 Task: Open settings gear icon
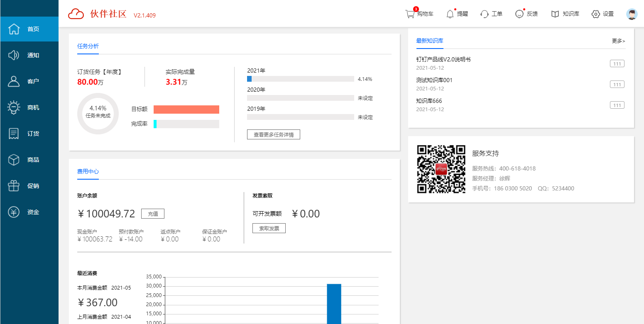click(595, 14)
